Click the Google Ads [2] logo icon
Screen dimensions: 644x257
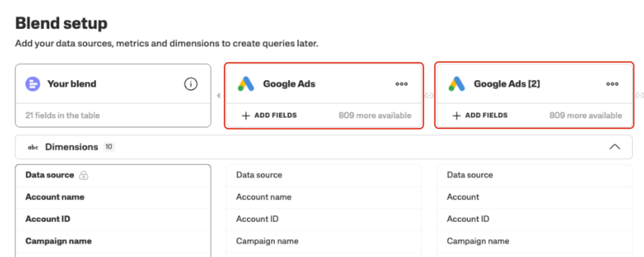coord(457,84)
